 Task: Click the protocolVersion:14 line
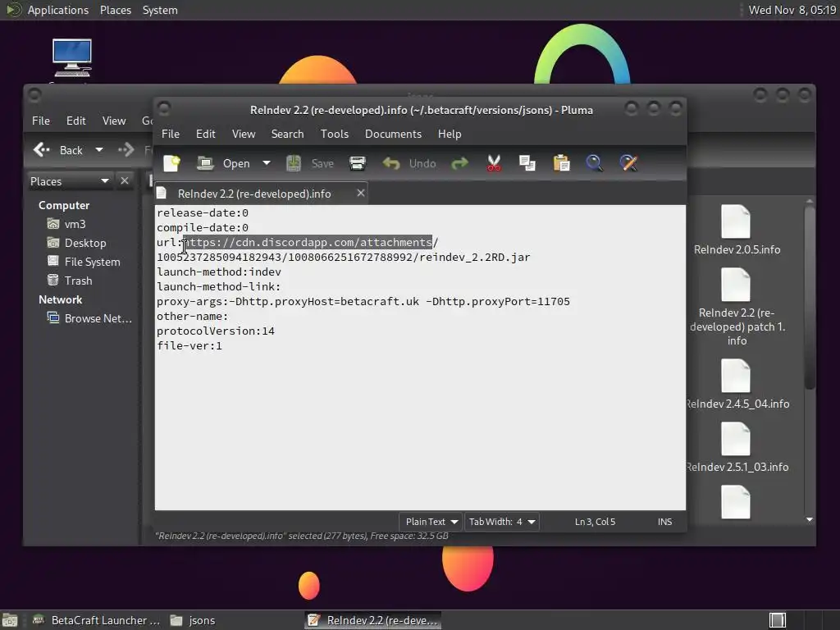(x=216, y=331)
